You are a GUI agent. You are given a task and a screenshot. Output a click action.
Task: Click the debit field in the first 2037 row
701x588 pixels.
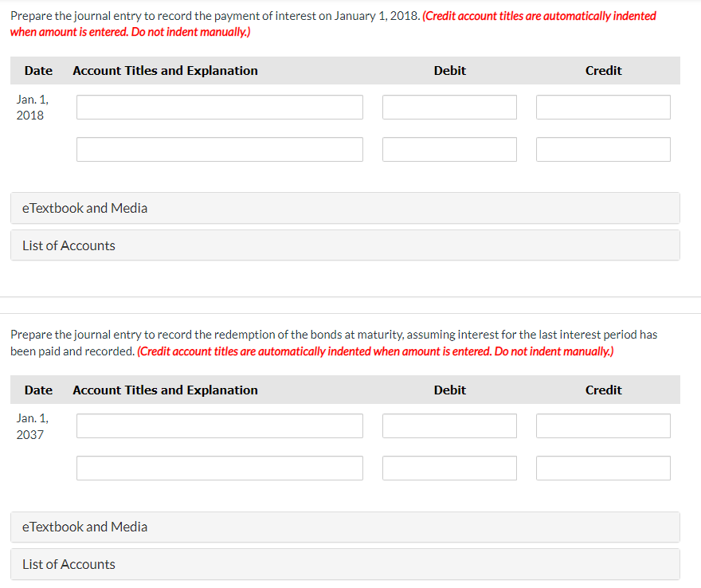click(449, 425)
